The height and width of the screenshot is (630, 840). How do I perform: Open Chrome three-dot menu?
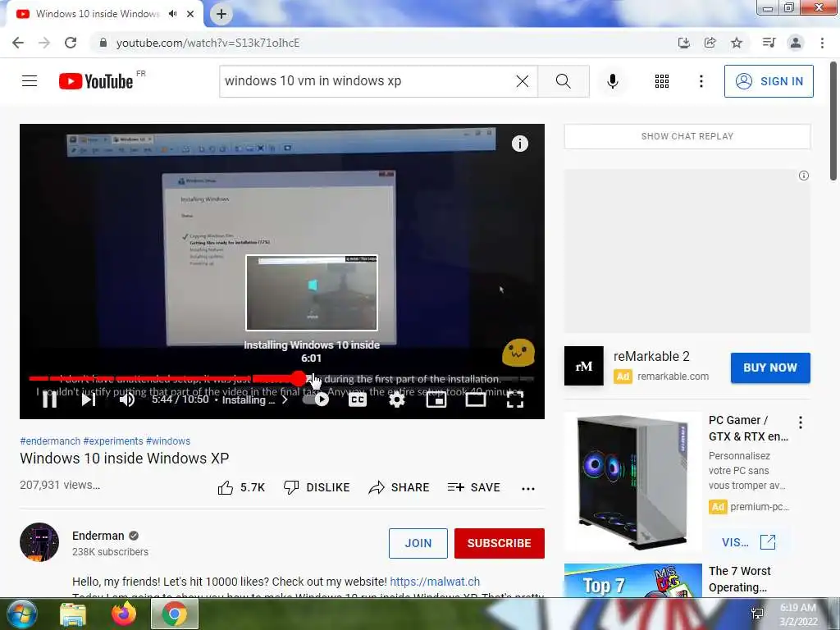(822, 43)
